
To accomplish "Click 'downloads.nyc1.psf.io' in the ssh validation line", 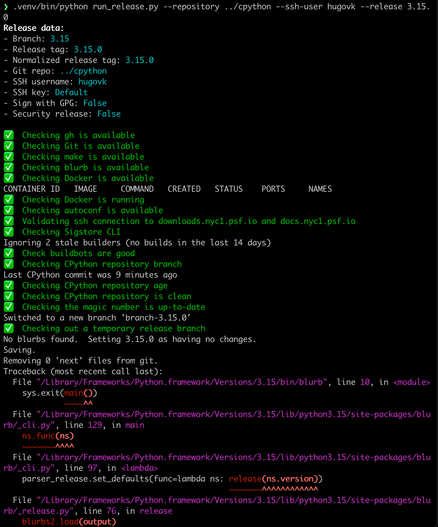I will point(207,221).
